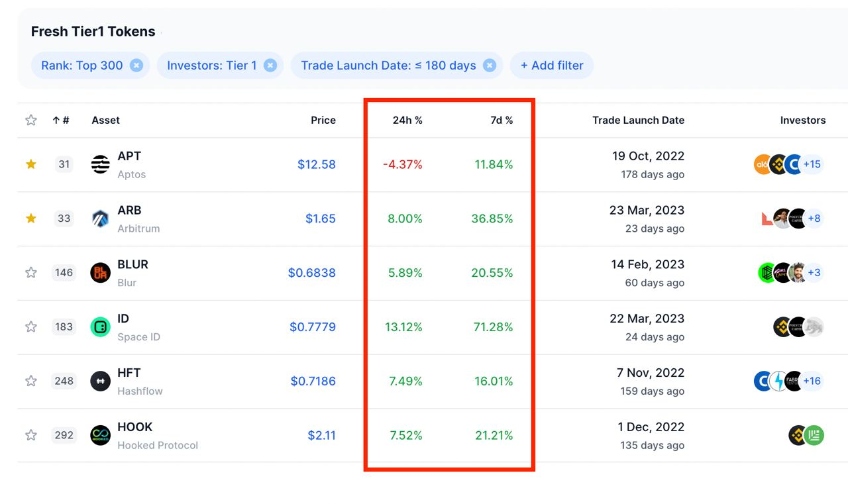Screen dimensions: 848x504
Task: Click the blue Coinbase logo in HFT row
Action: click(763, 381)
